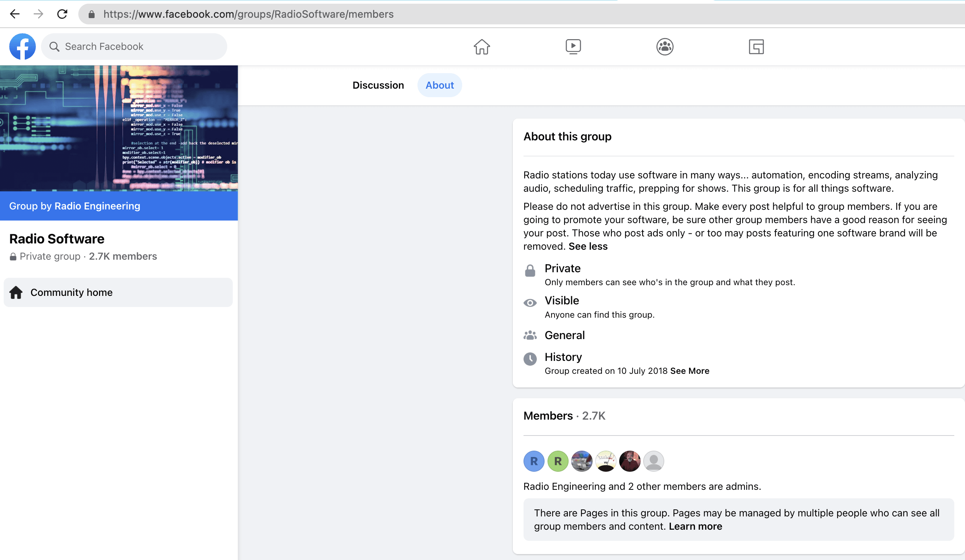This screenshot has width=965, height=560.
Task: Click the Members · 2.7K heading
Action: (564, 415)
